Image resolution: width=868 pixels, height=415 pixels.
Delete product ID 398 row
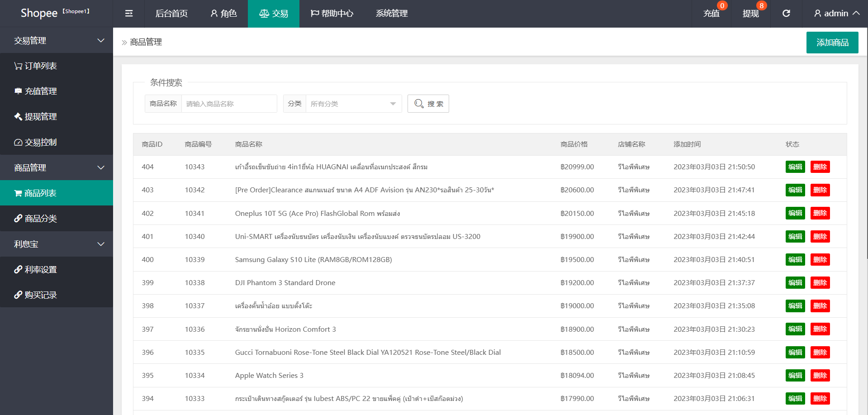point(820,306)
